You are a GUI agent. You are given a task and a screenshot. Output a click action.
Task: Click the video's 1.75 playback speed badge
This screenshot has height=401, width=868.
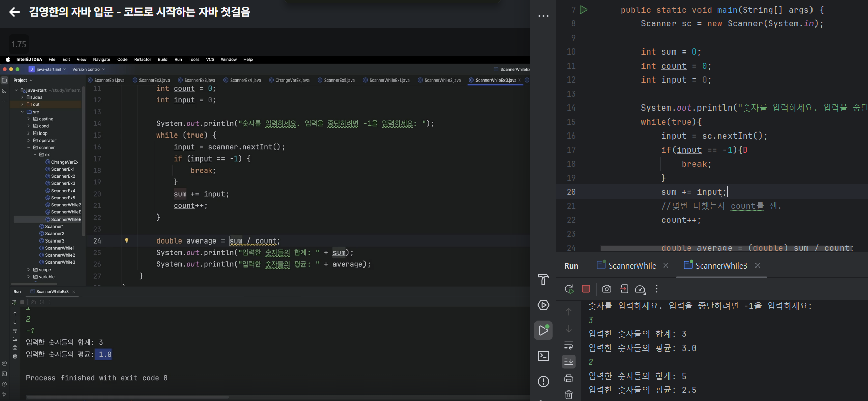coord(19,44)
